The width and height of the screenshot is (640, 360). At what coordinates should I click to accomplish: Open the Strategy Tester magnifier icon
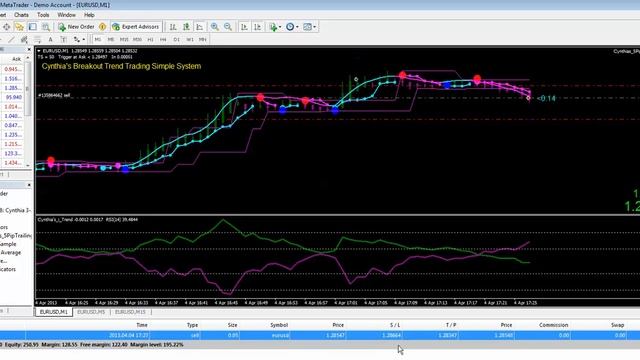(x=46, y=27)
